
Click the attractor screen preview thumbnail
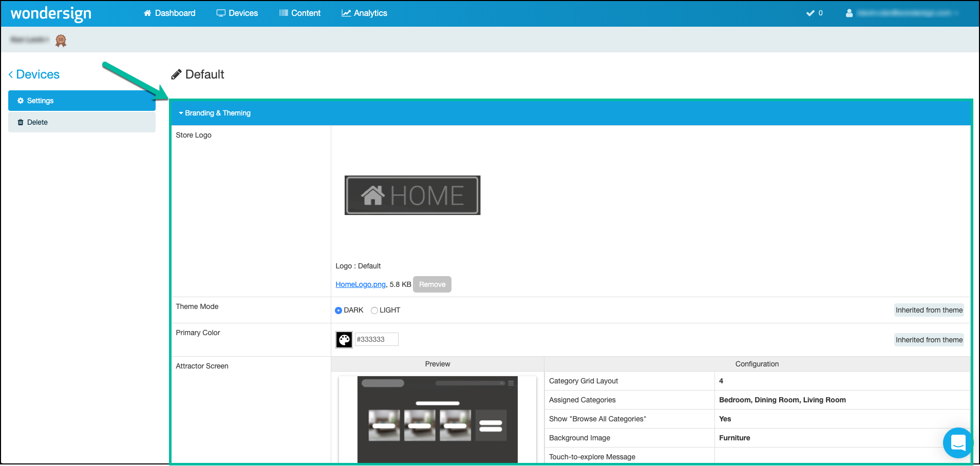pos(438,419)
